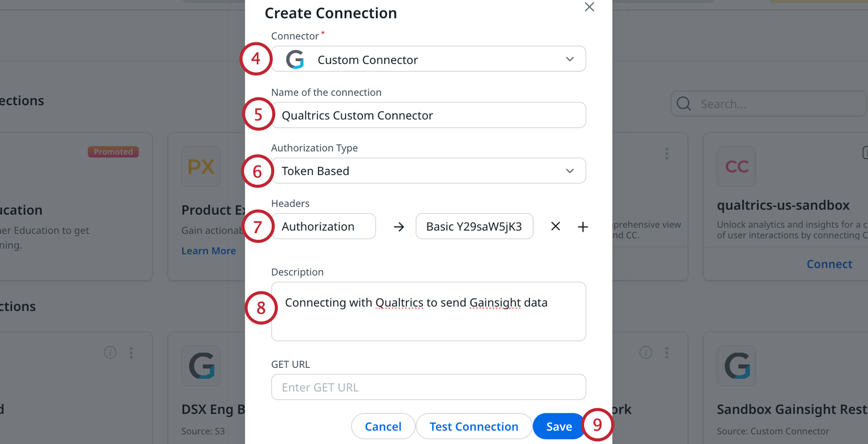This screenshot has width=868, height=444.
Task: Click the info icon above the DSX Eng tile
Action: coord(110,352)
